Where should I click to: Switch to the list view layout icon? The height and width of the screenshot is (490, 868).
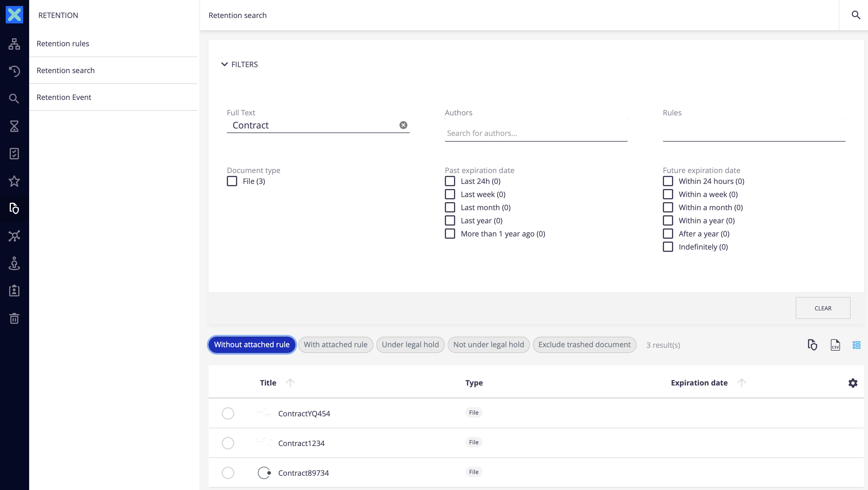click(x=856, y=345)
